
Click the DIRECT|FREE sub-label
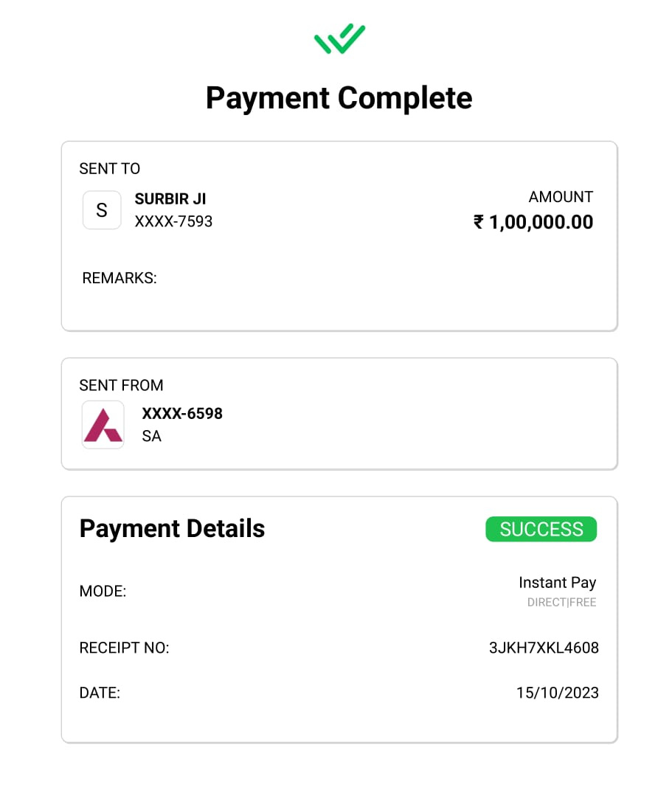561,603
